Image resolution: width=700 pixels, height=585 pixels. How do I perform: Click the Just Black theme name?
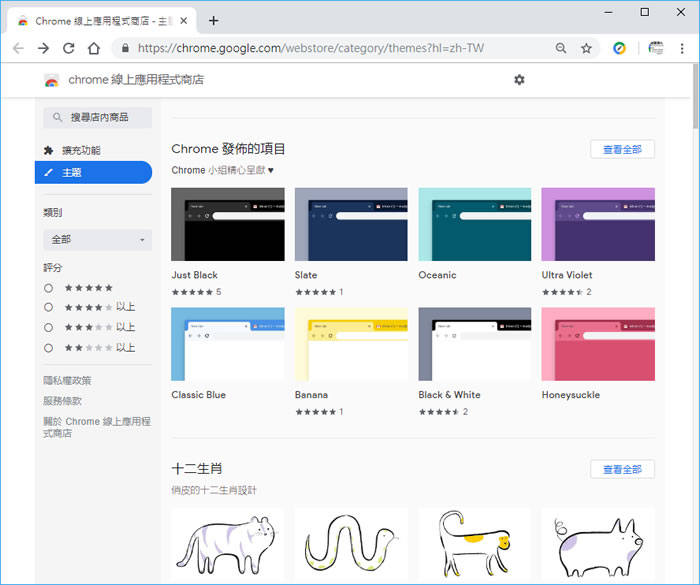[x=195, y=275]
